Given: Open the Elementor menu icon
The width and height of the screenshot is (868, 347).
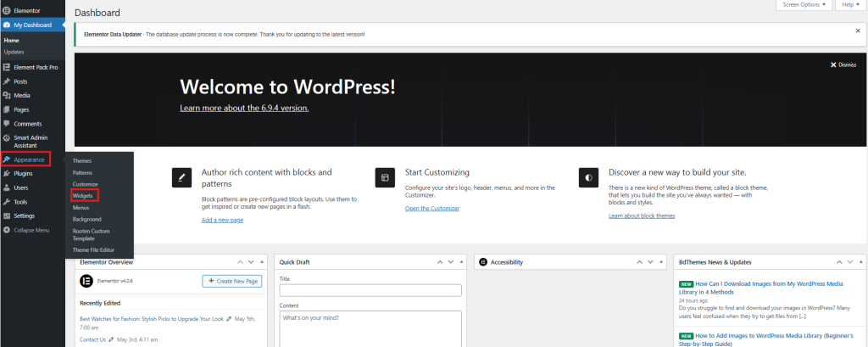Looking at the screenshot, I should [7, 10].
